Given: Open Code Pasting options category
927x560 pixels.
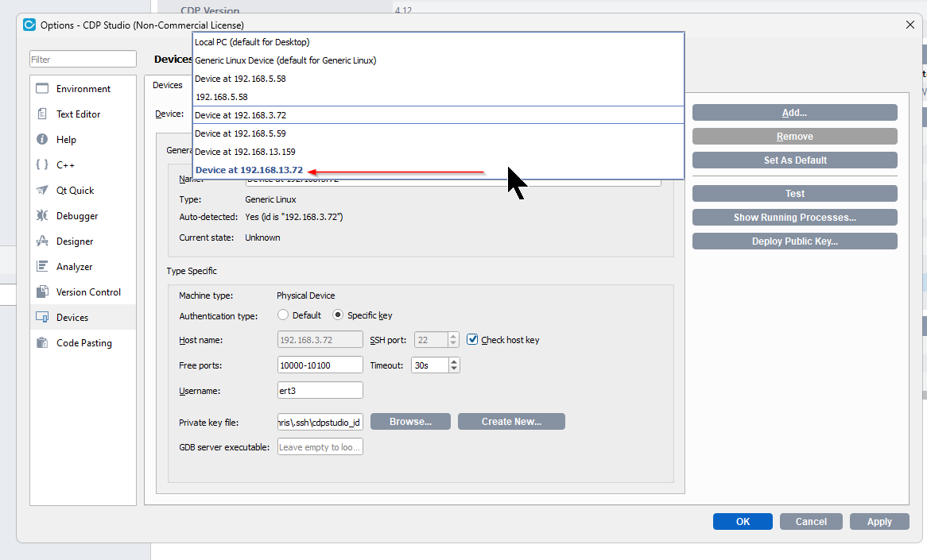Looking at the screenshot, I should pyautogui.click(x=83, y=342).
